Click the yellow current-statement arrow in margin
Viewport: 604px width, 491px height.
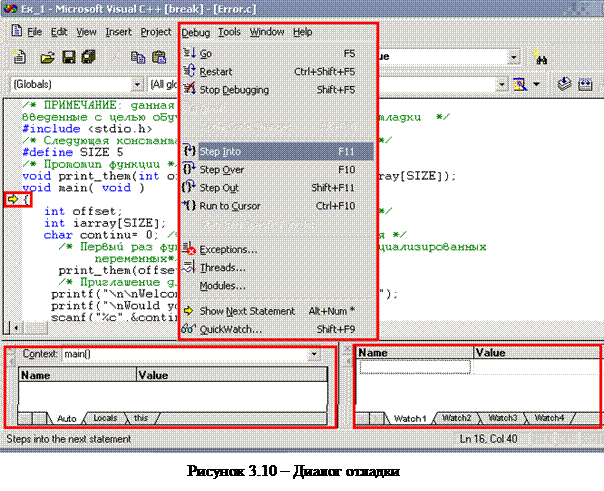point(13,199)
